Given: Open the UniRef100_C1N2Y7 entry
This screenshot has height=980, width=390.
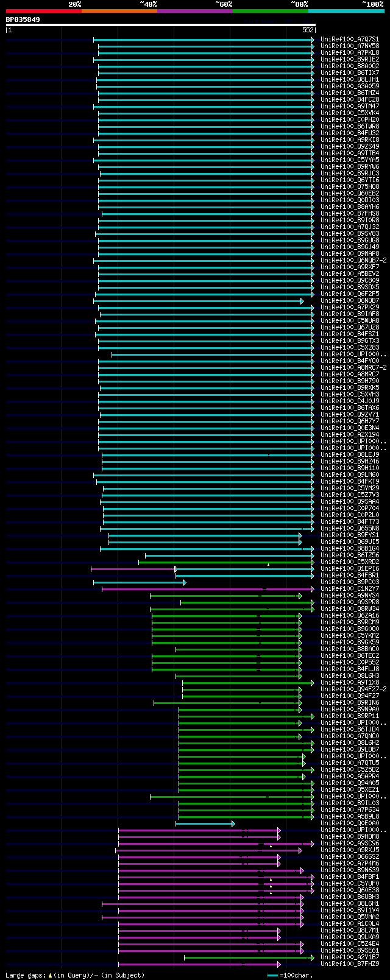Looking at the screenshot, I should 350,589.
